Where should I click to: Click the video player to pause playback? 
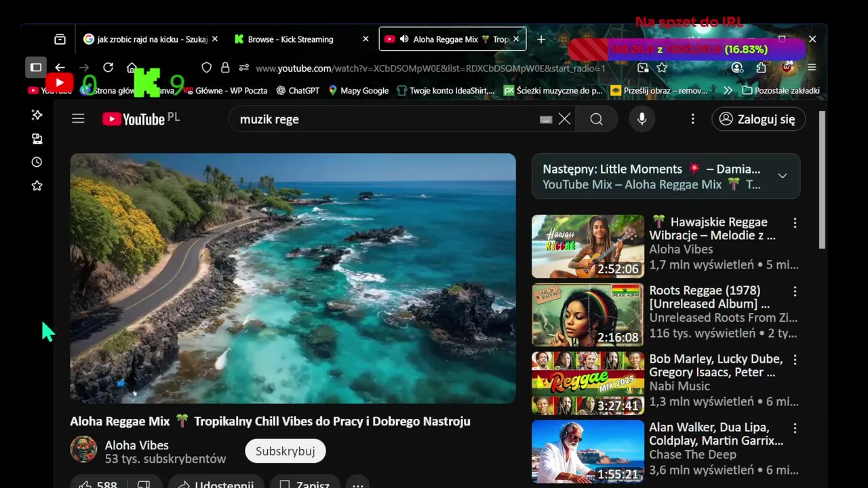pos(293,279)
